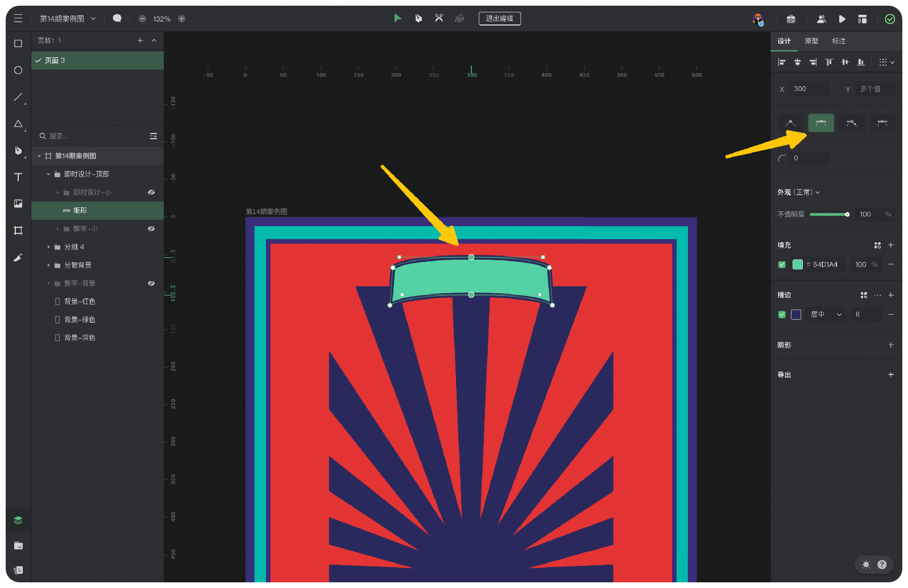The image size is (908, 588).
Task: Click the 不透明度 opacity slider
Action: pos(829,214)
